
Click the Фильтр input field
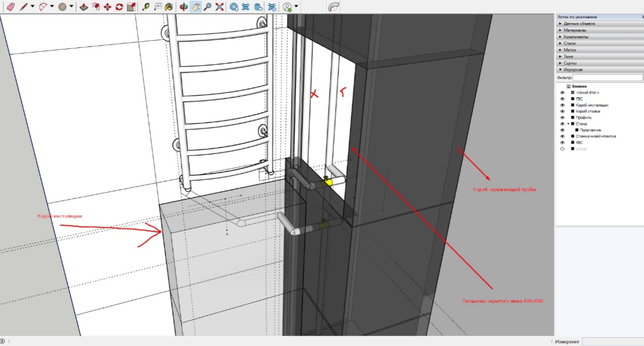coord(607,78)
